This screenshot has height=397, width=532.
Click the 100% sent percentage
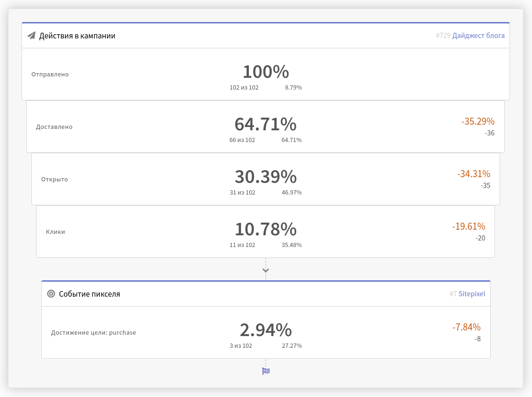tap(266, 72)
